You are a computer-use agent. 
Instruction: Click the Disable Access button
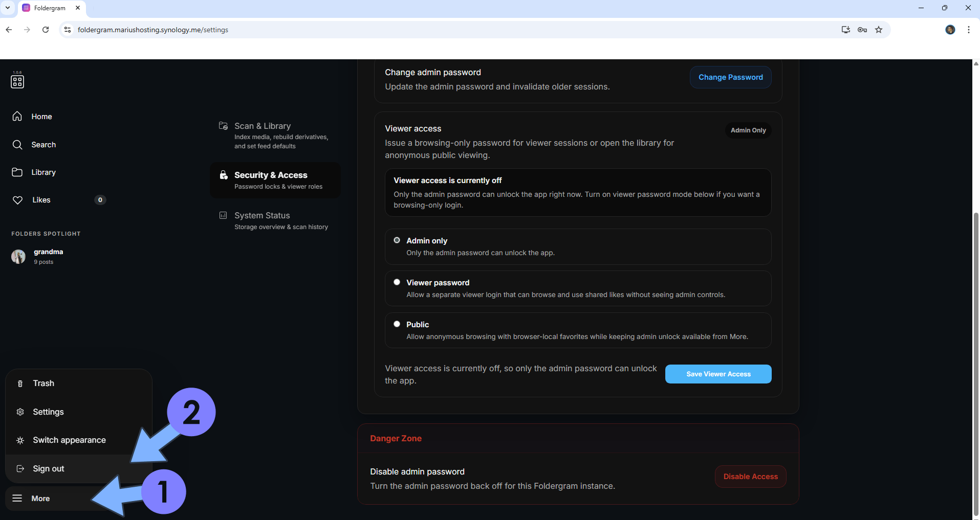coord(750,477)
